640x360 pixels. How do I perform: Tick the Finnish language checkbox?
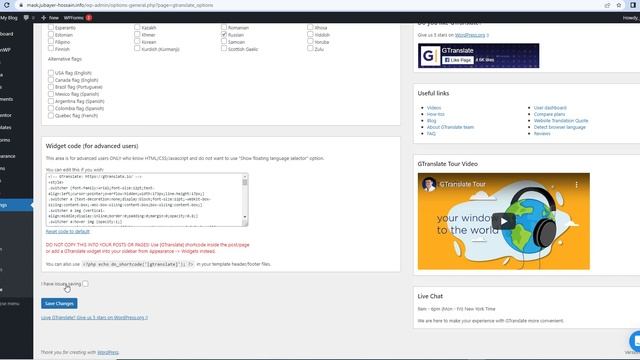(51, 48)
